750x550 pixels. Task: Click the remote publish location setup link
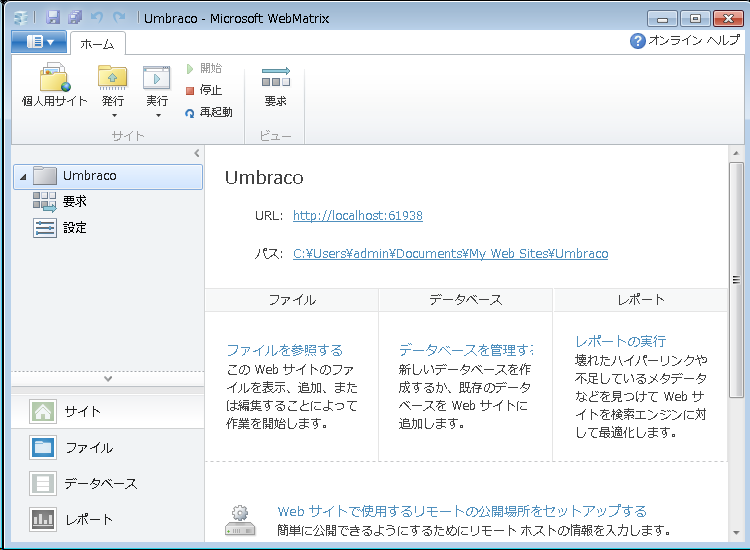(x=462, y=511)
